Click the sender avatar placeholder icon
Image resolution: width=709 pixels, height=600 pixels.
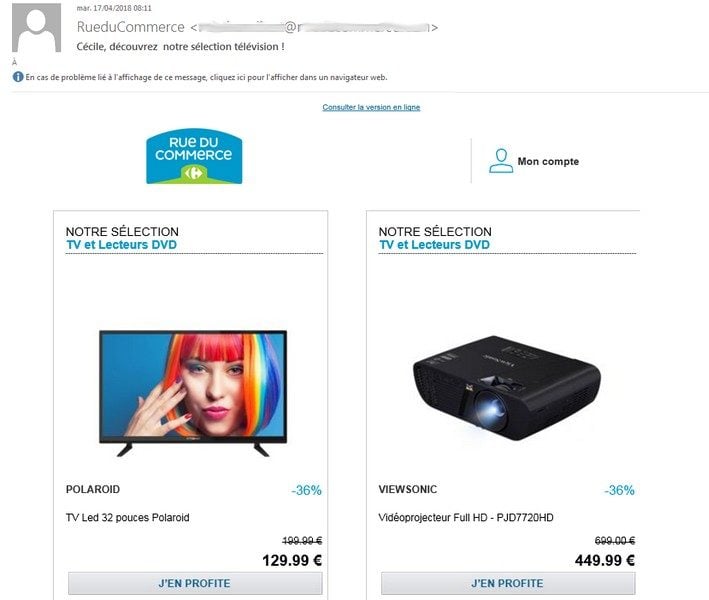tap(36, 28)
